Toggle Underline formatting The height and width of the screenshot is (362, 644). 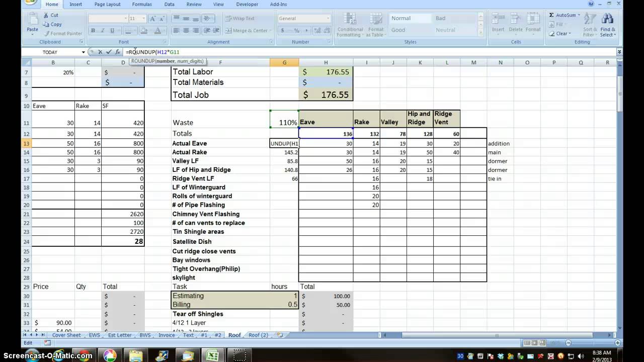pyautogui.click(x=111, y=31)
